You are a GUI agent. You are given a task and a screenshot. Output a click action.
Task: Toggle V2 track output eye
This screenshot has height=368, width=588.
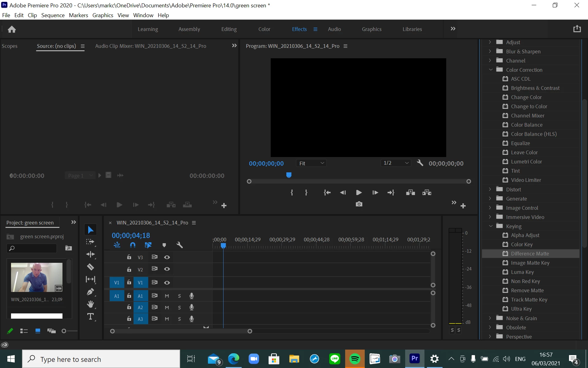coord(167,269)
